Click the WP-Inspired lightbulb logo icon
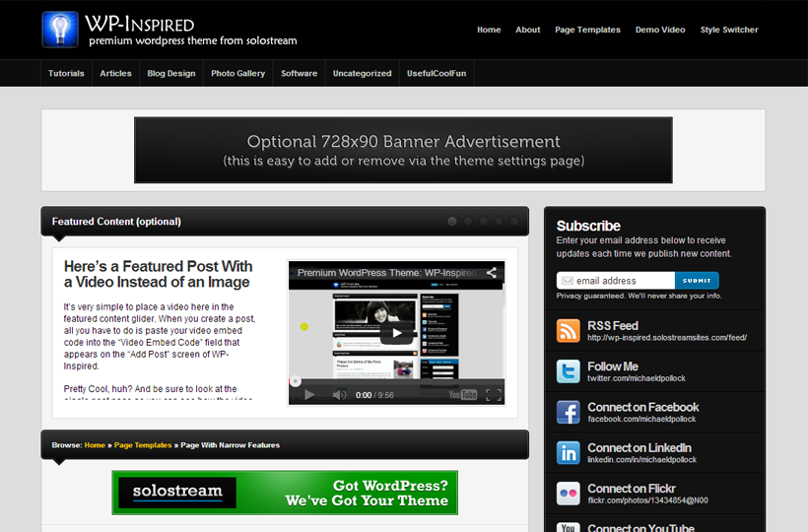The width and height of the screenshot is (808, 532). (60, 30)
